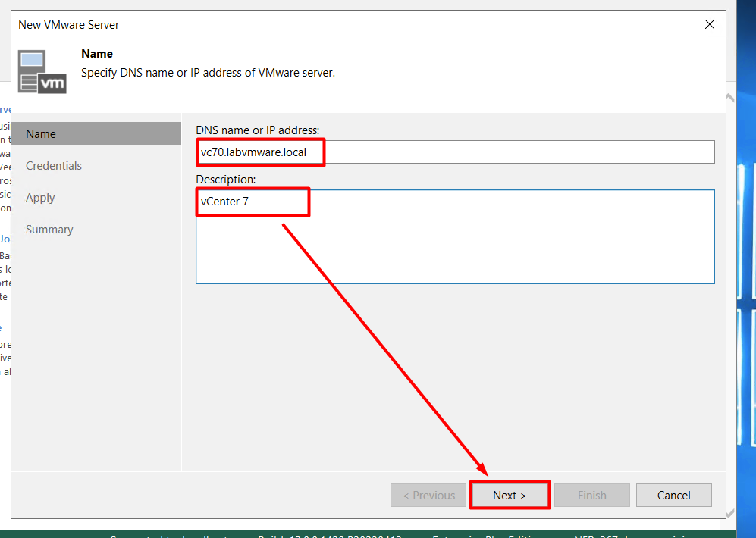Select the Apply wizard step
Image resolution: width=756 pixels, height=538 pixels.
pos(40,198)
